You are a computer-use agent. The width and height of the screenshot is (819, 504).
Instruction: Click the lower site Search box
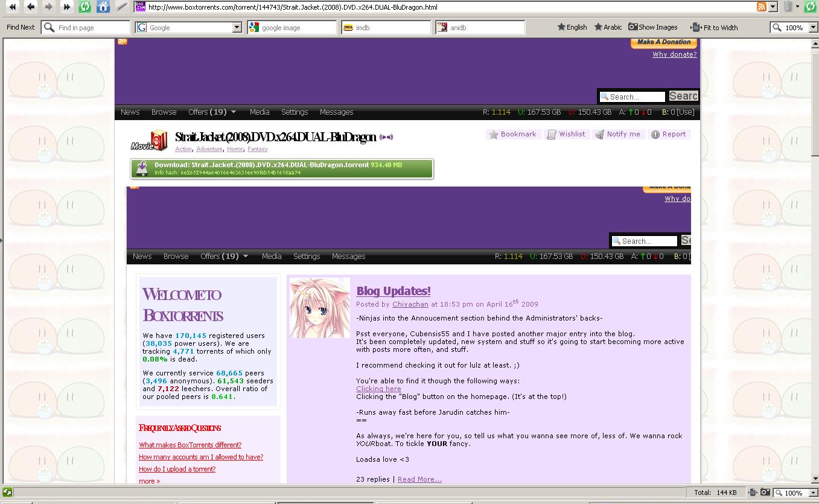[644, 241]
